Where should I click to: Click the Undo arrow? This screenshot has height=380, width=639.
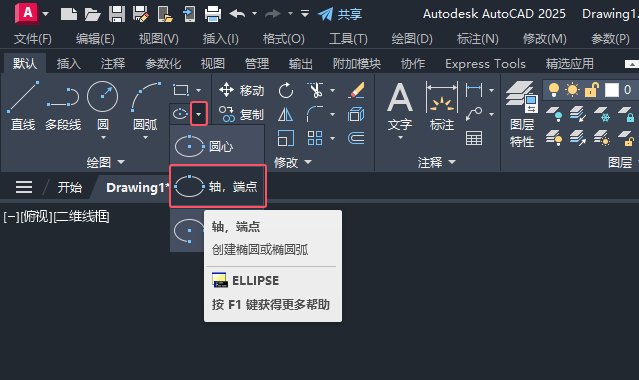(x=237, y=14)
